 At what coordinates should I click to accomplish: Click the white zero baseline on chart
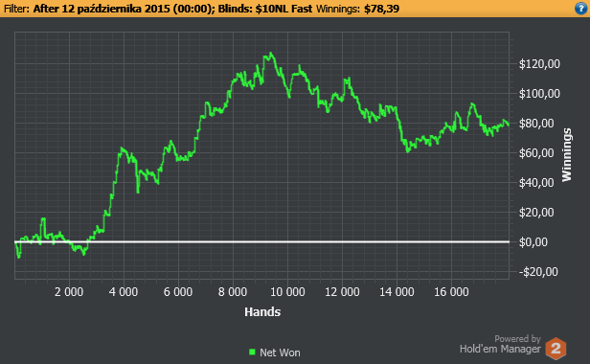pos(261,241)
